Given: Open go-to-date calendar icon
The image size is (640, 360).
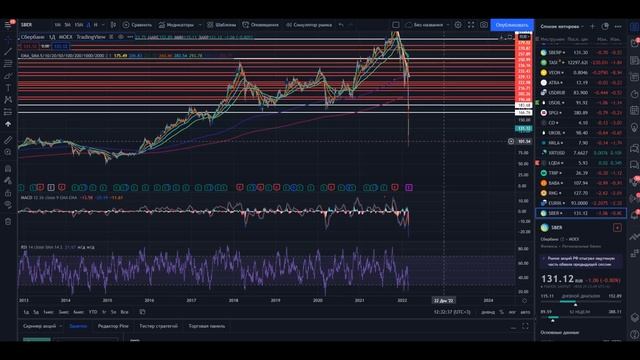Looking at the screenshot, I should click(142, 312).
